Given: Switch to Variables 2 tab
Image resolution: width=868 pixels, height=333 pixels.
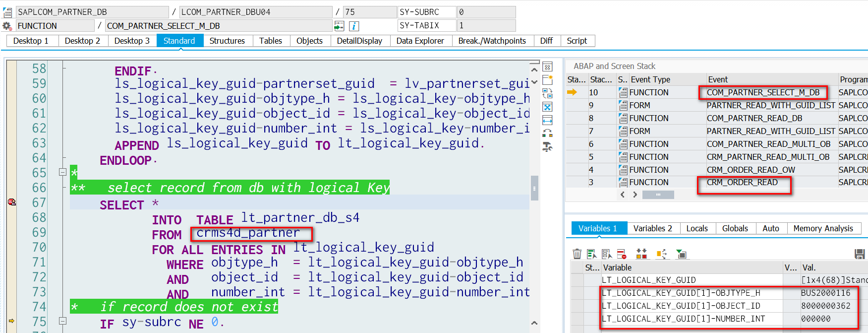Looking at the screenshot, I should tap(653, 228).
